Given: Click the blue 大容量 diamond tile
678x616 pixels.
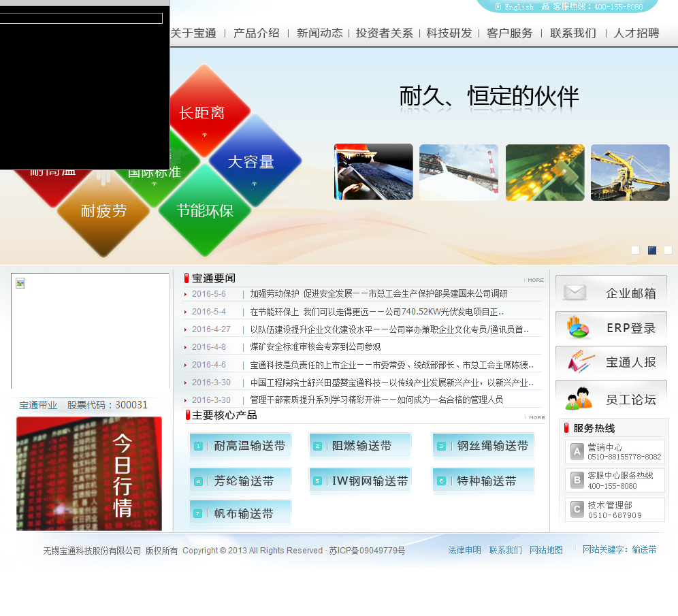Looking at the screenshot, I should click(255, 161).
